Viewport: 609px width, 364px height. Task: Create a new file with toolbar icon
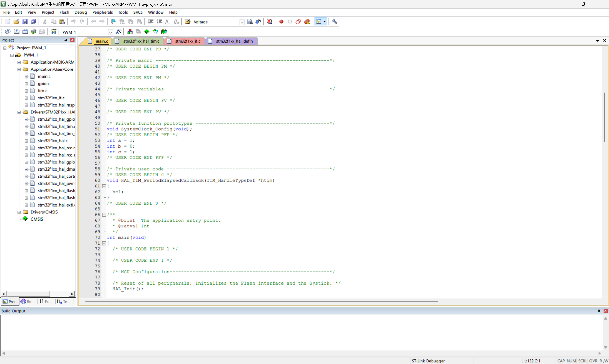click(x=8, y=22)
